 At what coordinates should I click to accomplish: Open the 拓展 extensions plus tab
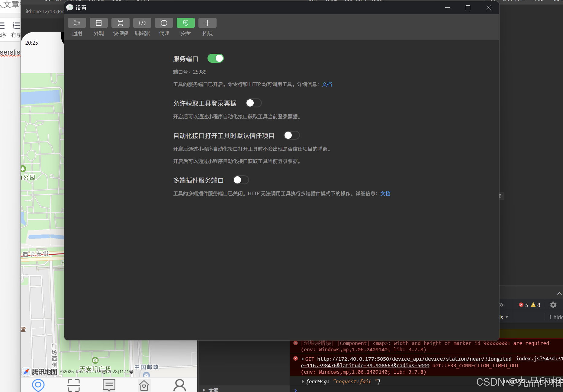coord(208,27)
